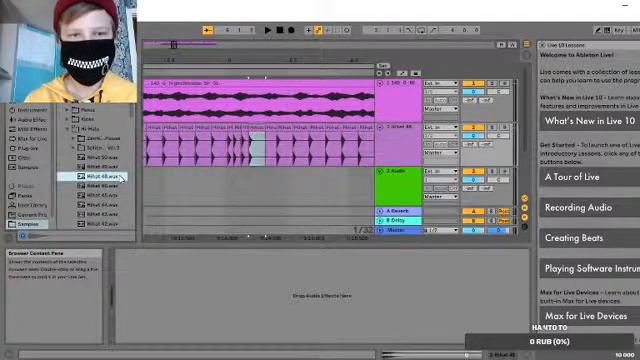Click the selected hihat clip segment
Image resolution: width=640 pixels, height=360 pixels.
pyautogui.click(x=257, y=149)
